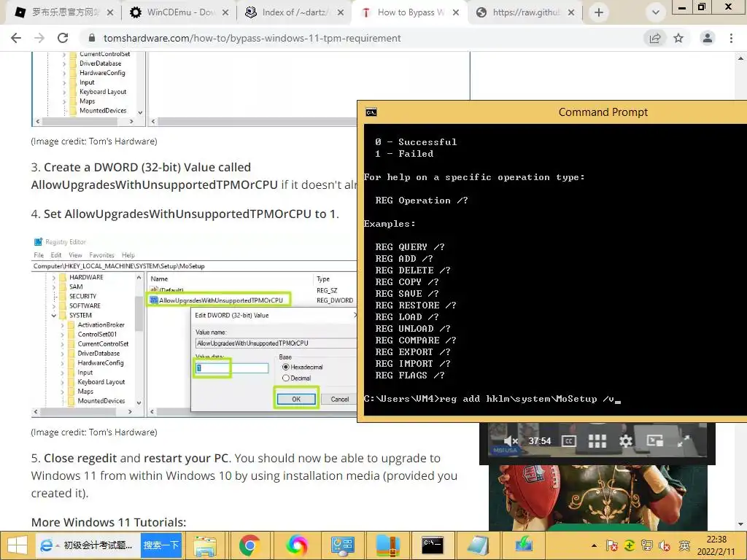Screen dimensions: 747x560
Task: Click the 'REG QUERY /?' line
Action: coord(410,246)
